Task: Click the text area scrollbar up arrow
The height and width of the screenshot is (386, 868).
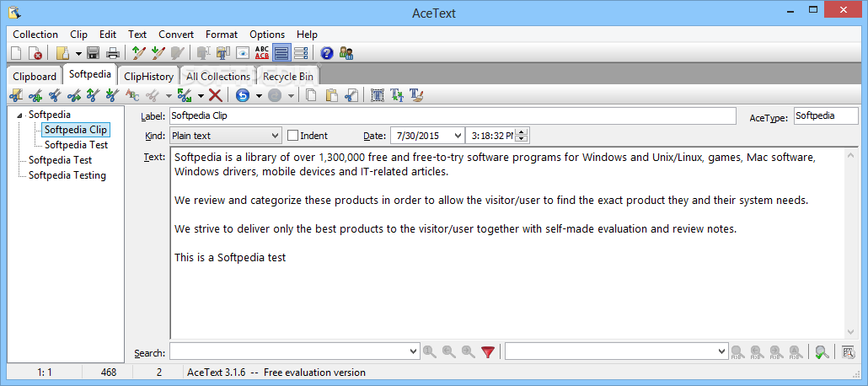Action: 851,156
